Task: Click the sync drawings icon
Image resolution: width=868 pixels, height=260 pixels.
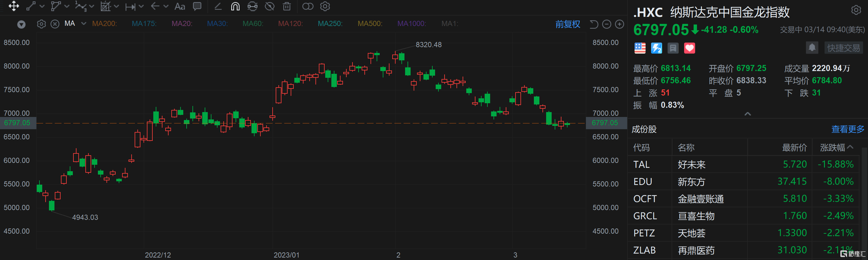Action: coord(252,6)
